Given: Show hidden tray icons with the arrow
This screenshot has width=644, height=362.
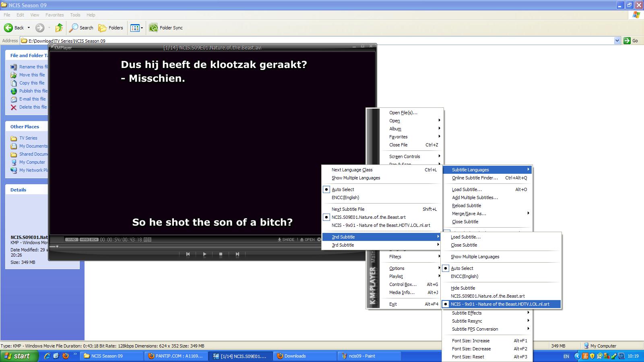Looking at the screenshot, I should tap(577, 356).
